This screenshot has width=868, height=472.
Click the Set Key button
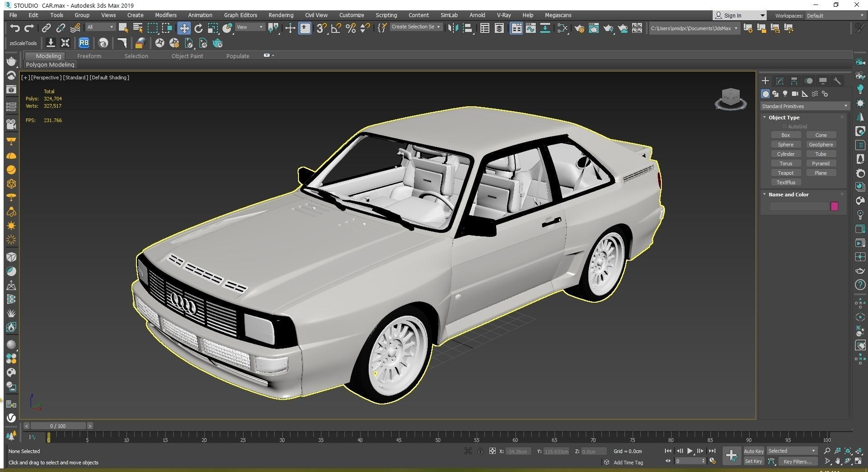[754, 461]
